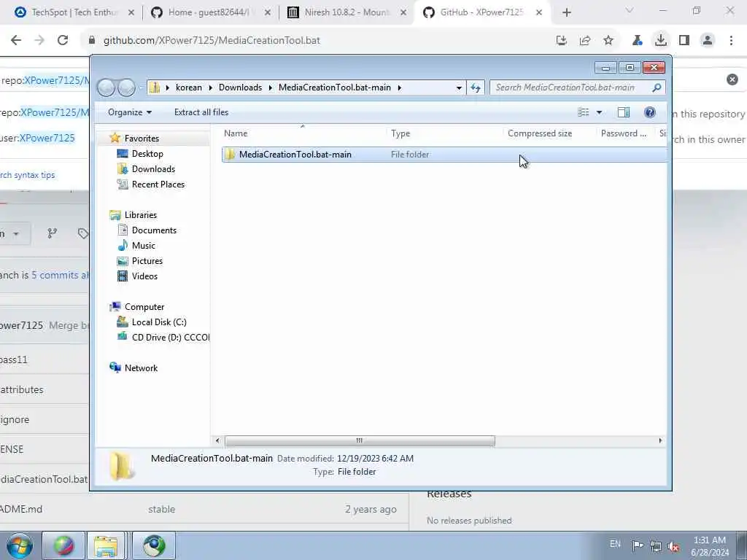Screen dimensions: 747x560
Task: Open Desktop in the navigation pane
Action: pyautogui.click(x=147, y=154)
